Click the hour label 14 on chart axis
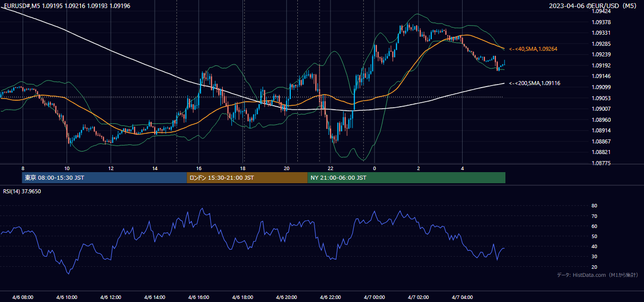This screenshot has width=644, height=302. pos(155,168)
